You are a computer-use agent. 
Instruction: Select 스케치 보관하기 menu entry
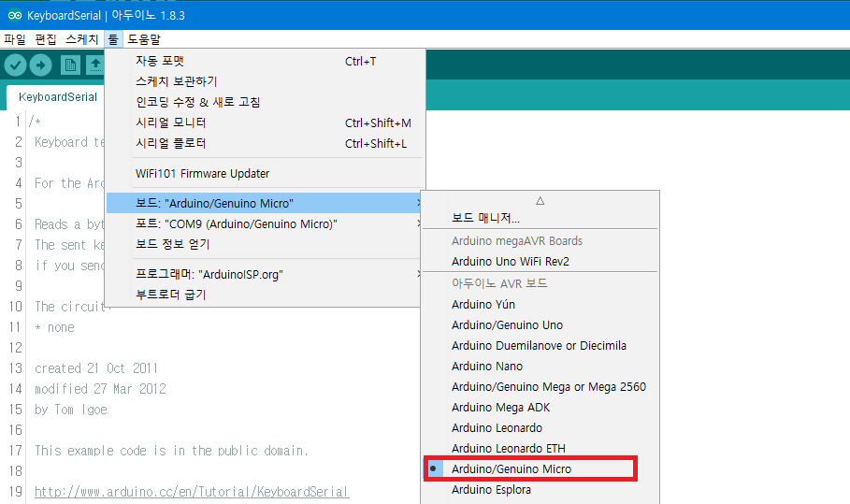click(x=265, y=81)
